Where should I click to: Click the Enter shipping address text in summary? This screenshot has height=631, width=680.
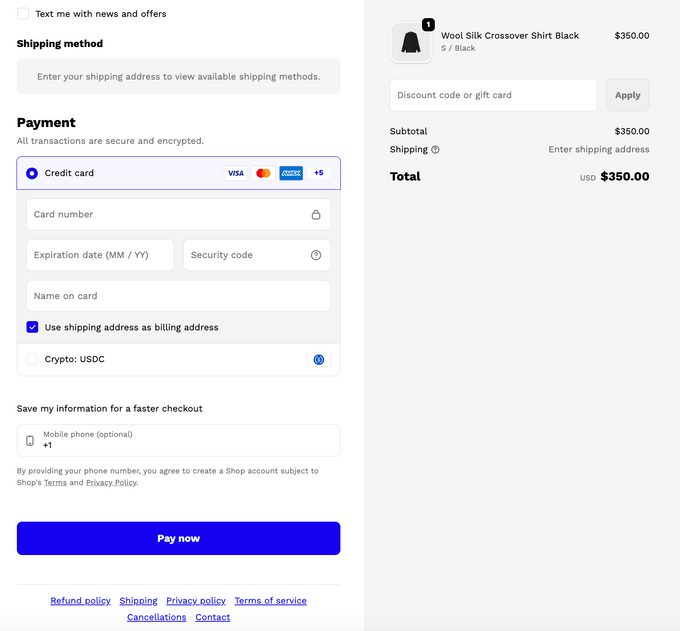tap(598, 150)
